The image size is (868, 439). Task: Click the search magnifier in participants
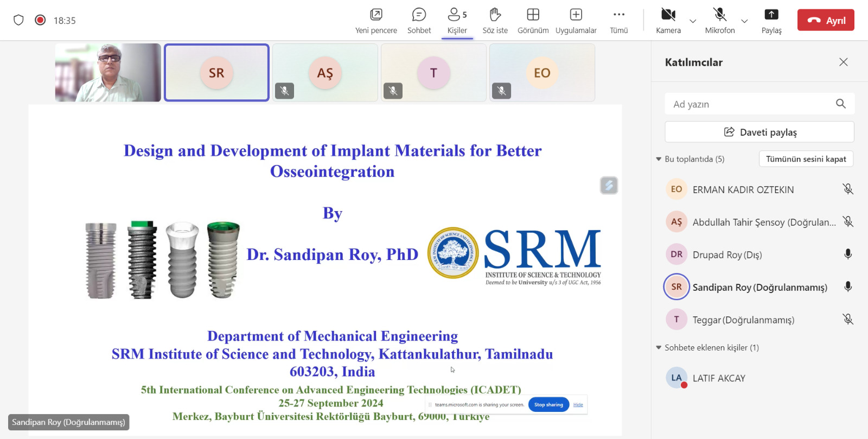[x=840, y=104]
